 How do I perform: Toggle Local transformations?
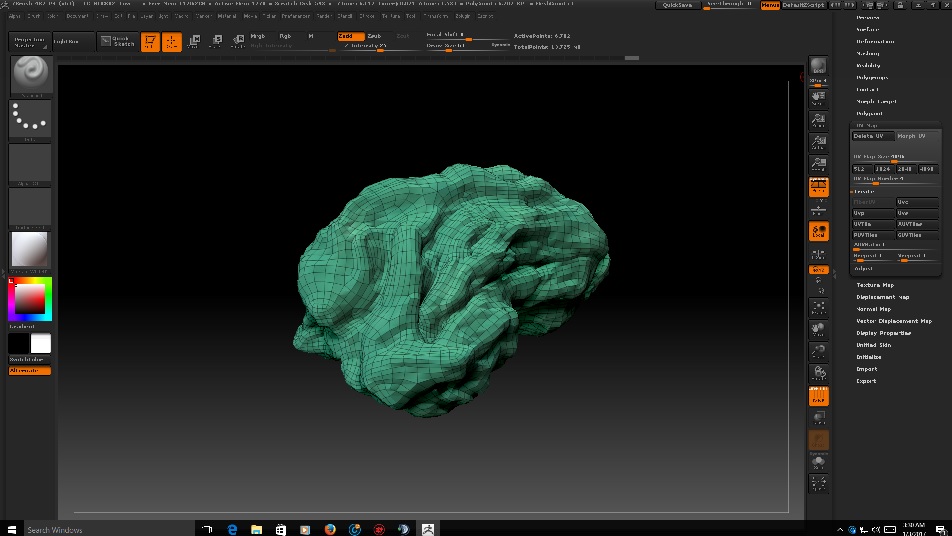point(818,231)
